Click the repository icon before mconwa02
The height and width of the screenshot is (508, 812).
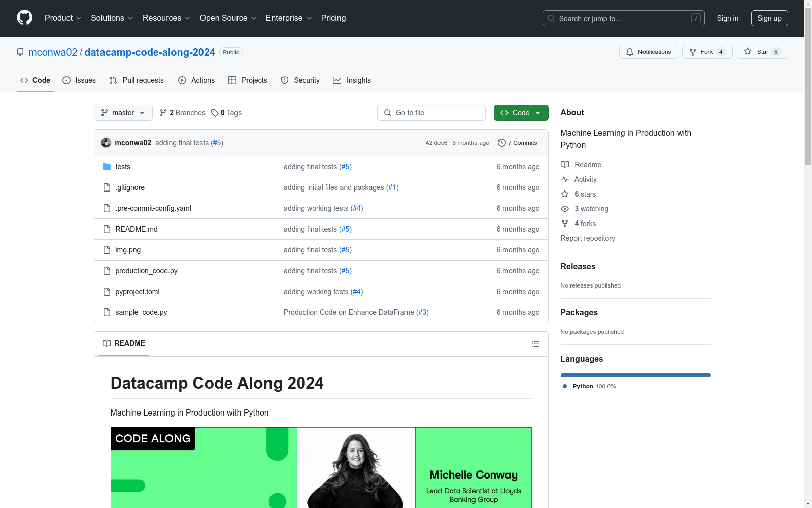pyautogui.click(x=20, y=52)
